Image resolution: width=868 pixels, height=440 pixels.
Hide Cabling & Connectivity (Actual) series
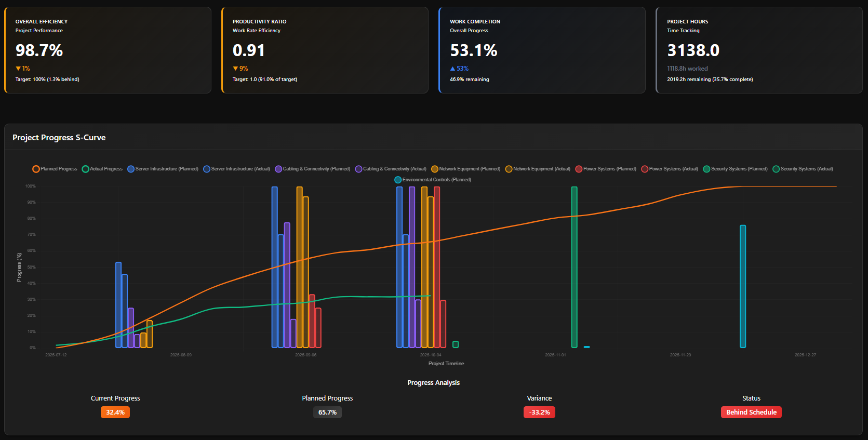[x=358, y=169]
